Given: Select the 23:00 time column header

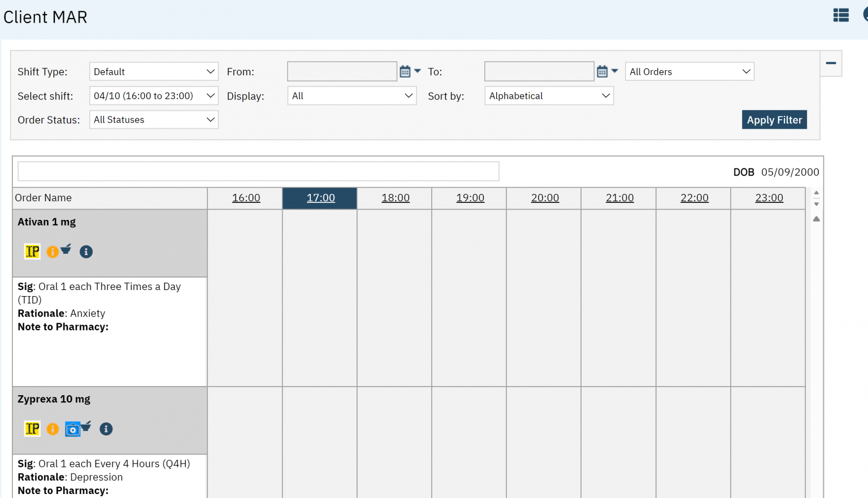Looking at the screenshot, I should (x=769, y=198).
